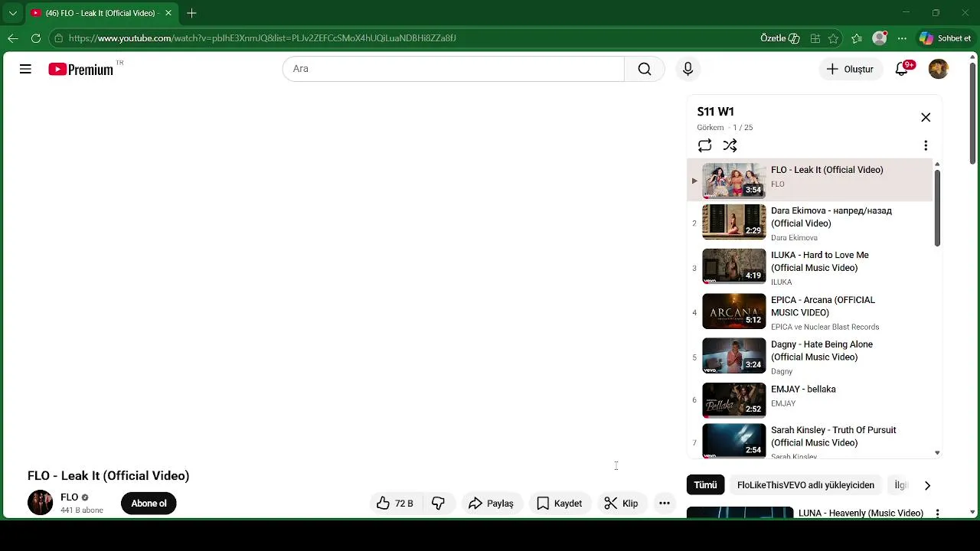Open the account avatar menu

938,69
